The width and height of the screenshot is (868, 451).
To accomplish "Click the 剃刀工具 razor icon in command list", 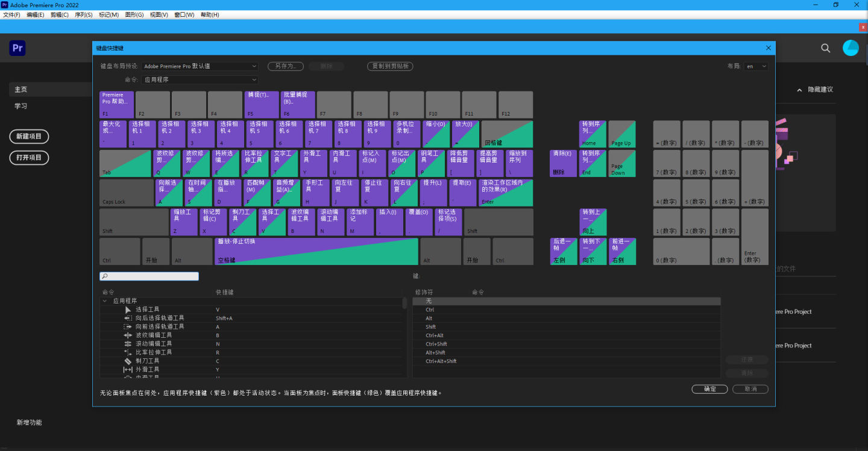I will click(128, 361).
